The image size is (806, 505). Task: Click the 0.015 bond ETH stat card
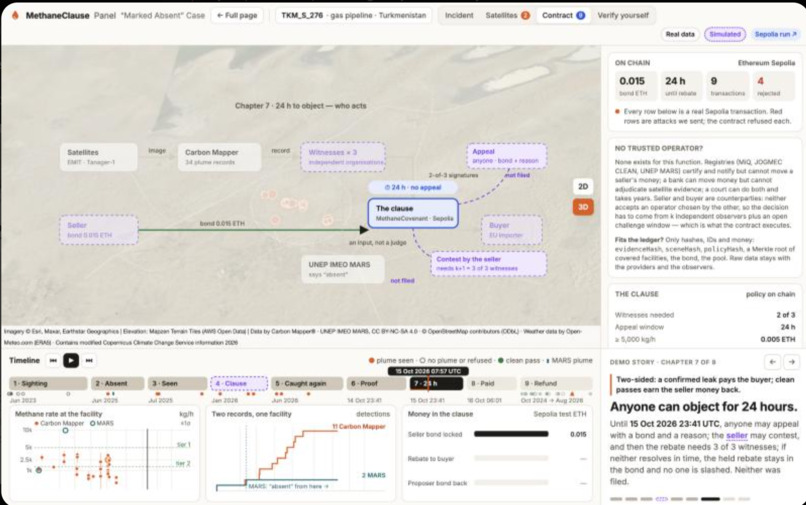point(636,86)
